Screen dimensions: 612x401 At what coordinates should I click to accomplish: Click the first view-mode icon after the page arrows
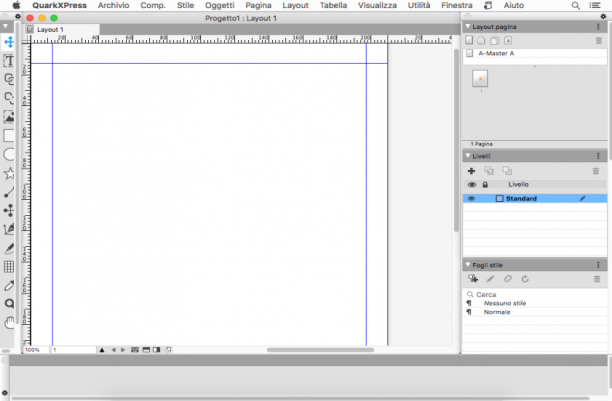135,350
